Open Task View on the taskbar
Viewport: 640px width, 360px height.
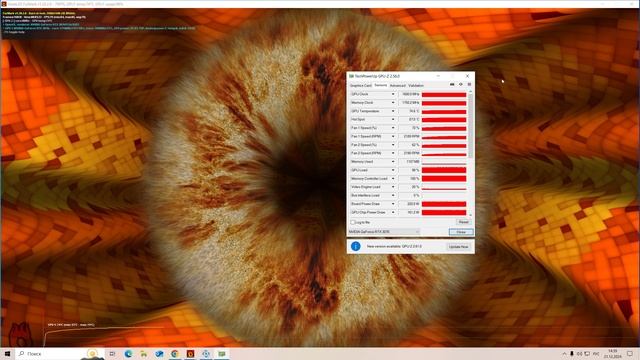click(x=112, y=353)
